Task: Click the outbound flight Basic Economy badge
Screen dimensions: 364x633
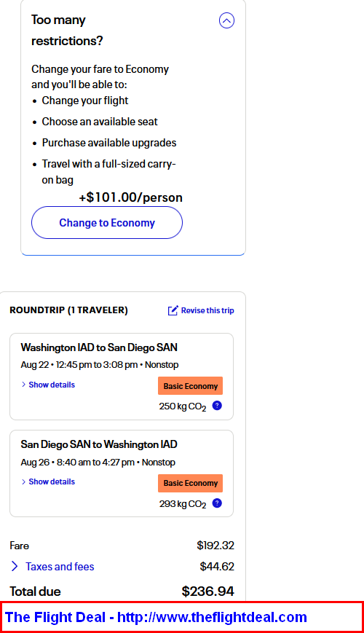Action: pos(191,386)
